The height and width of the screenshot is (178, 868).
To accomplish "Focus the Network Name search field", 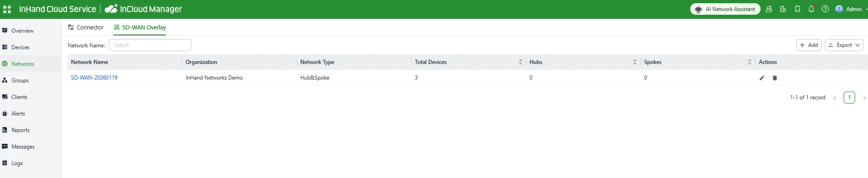I will coord(150,45).
